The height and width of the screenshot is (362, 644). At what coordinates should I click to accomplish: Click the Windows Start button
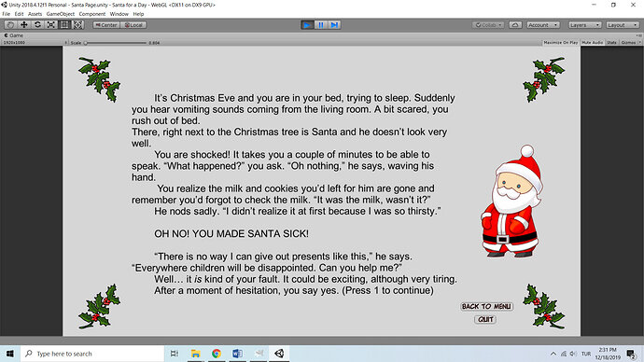(x=10, y=354)
